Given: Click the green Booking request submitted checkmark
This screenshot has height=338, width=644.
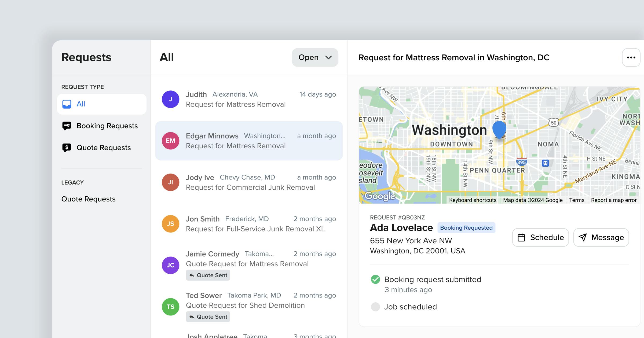Looking at the screenshot, I should pos(376,279).
